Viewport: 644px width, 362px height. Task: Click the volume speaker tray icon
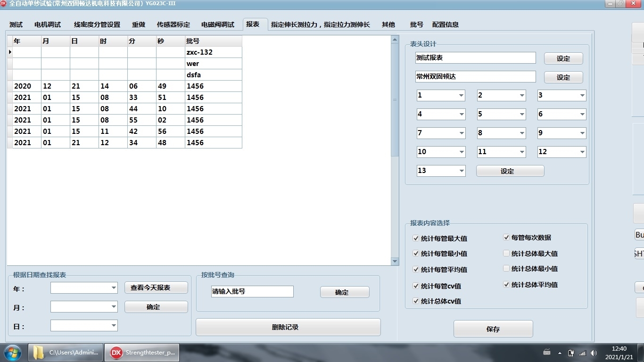(594, 353)
